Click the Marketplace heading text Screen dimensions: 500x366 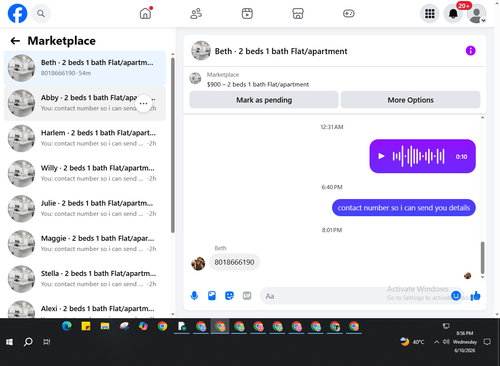(x=62, y=41)
